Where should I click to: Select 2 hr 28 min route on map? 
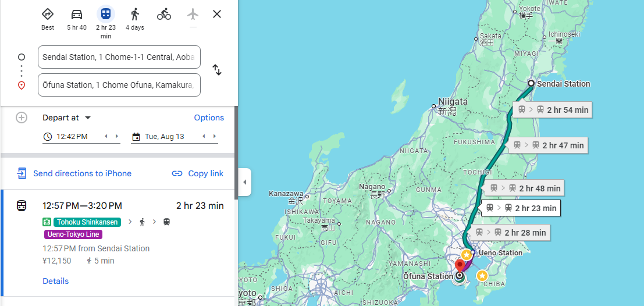coord(510,233)
